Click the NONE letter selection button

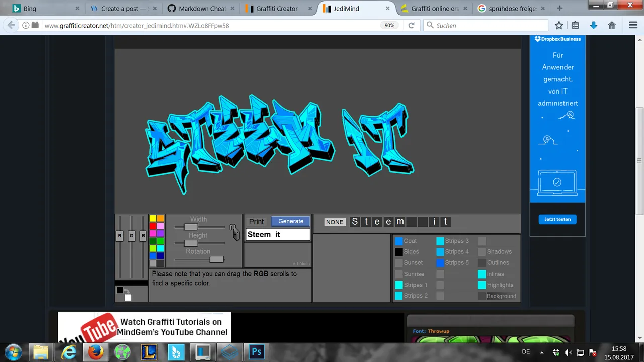coord(335,222)
